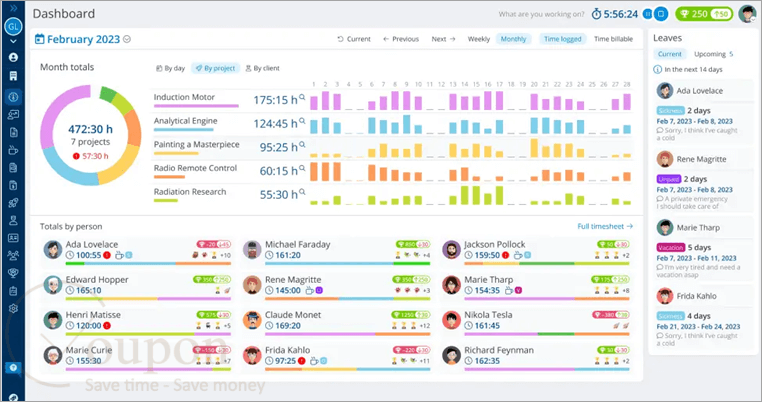Image resolution: width=762 pixels, height=402 pixels.
Task: Go to Next month
Action: pos(443,39)
